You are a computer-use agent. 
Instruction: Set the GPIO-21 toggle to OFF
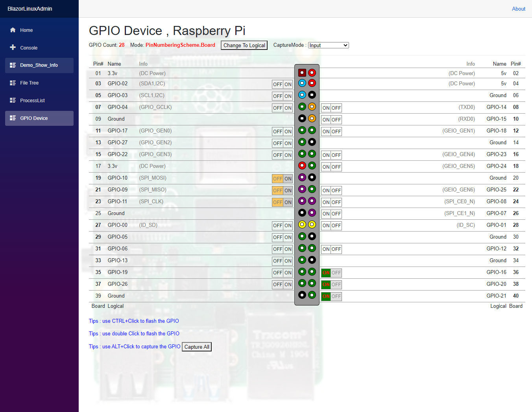[336, 296]
